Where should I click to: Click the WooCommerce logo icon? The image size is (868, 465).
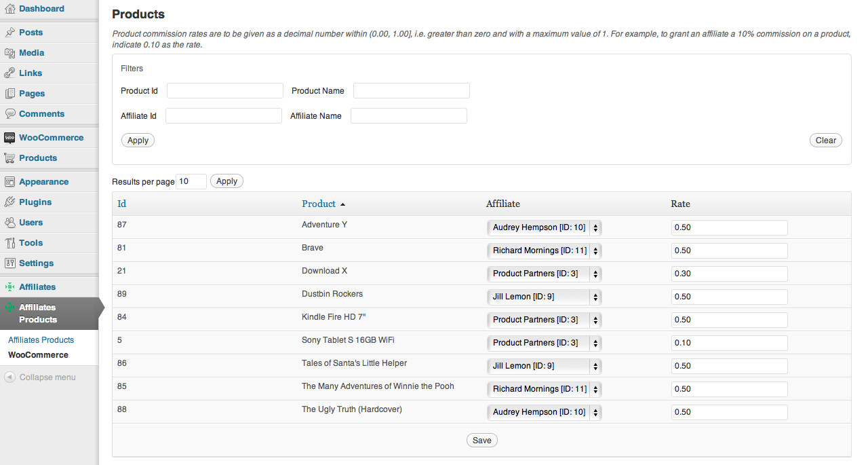(9, 138)
